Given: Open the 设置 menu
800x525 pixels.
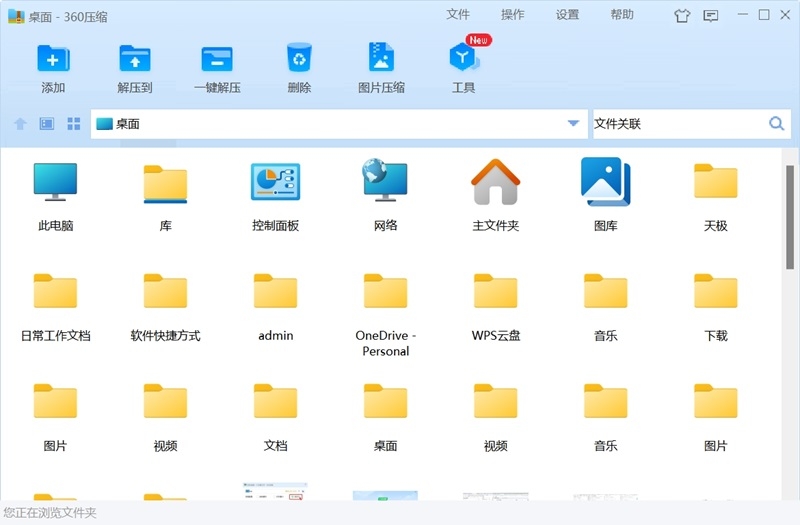Looking at the screenshot, I should pyautogui.click(x=567, y=14).
